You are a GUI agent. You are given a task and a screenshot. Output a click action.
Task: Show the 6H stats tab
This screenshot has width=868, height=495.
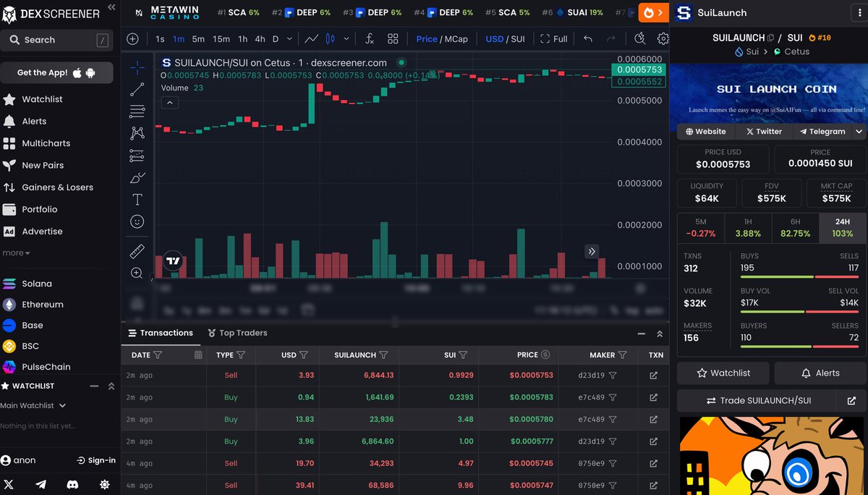click(x=795, y=227)
